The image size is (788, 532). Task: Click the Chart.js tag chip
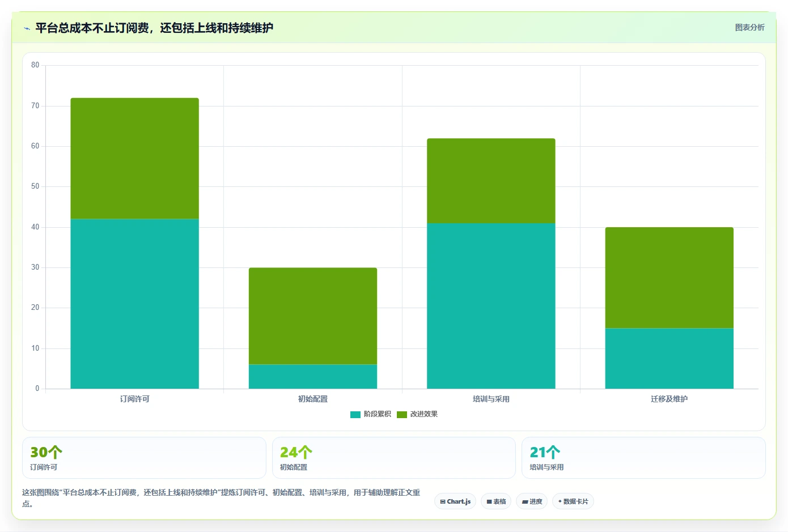point(455,501)
